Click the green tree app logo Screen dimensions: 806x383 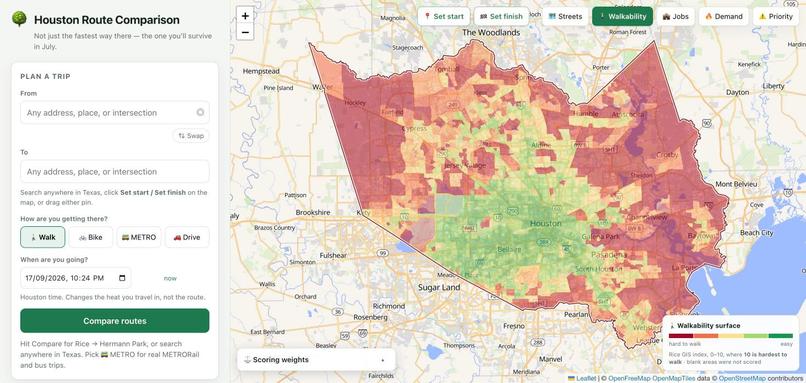[20, 19]
